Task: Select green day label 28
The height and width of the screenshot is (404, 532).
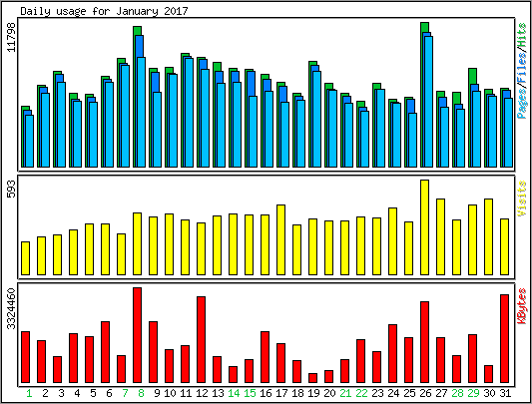Action: pos(457,393)
